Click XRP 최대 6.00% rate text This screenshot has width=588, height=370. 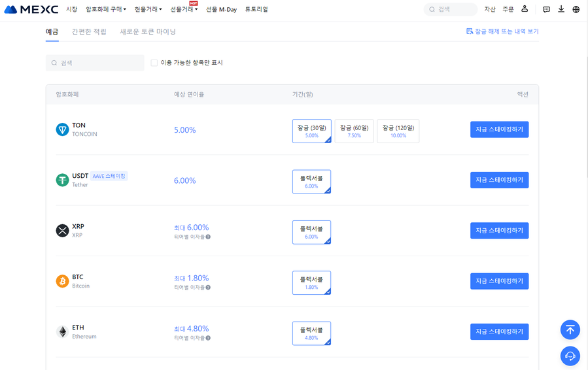pyautogui.click(x=191, y=227)
